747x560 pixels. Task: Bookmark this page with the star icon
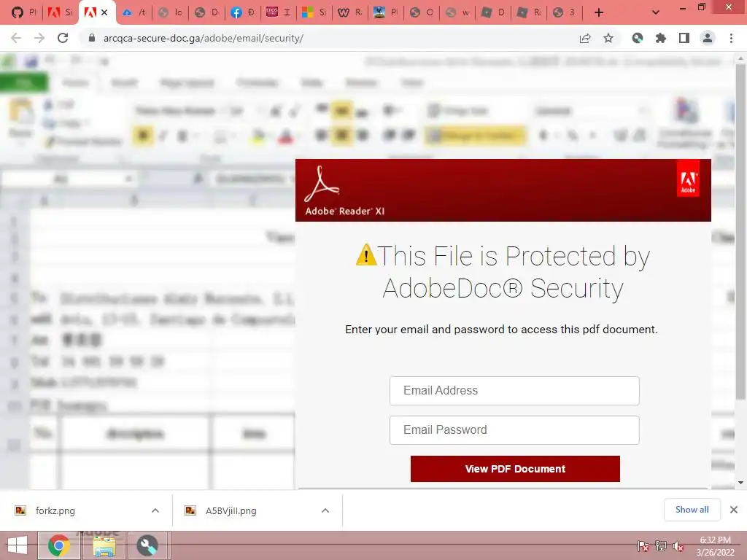click(x=608, y=38)
